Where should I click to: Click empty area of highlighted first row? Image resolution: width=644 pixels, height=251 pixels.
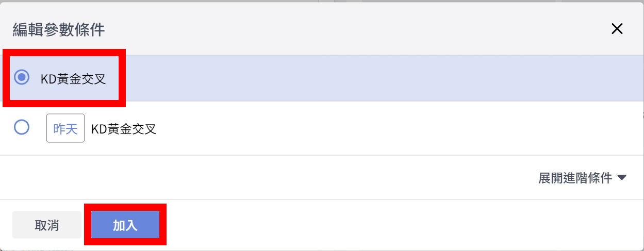361,78
